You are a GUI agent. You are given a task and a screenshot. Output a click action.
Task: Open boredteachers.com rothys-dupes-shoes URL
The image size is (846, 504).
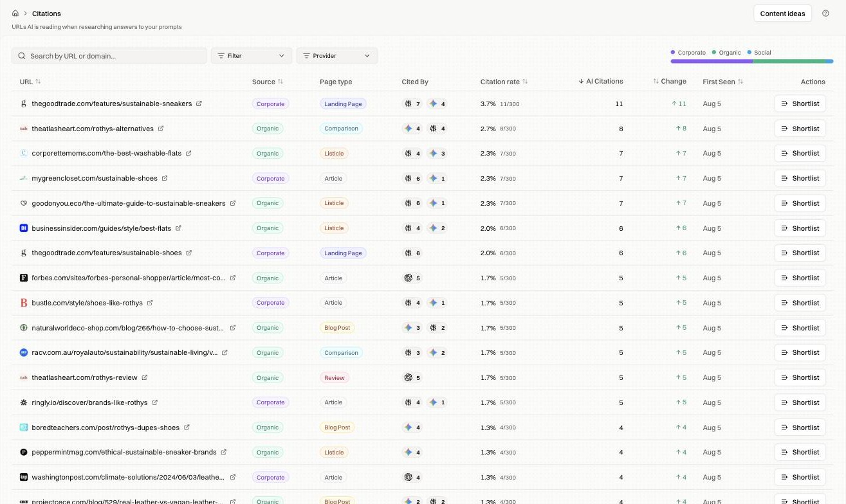click(x=106, y=428)
